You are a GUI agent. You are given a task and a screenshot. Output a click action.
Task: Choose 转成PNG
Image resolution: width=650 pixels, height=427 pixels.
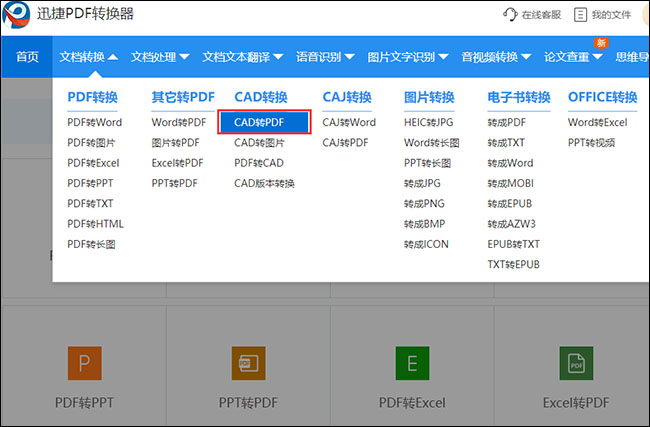click(424, 204)
